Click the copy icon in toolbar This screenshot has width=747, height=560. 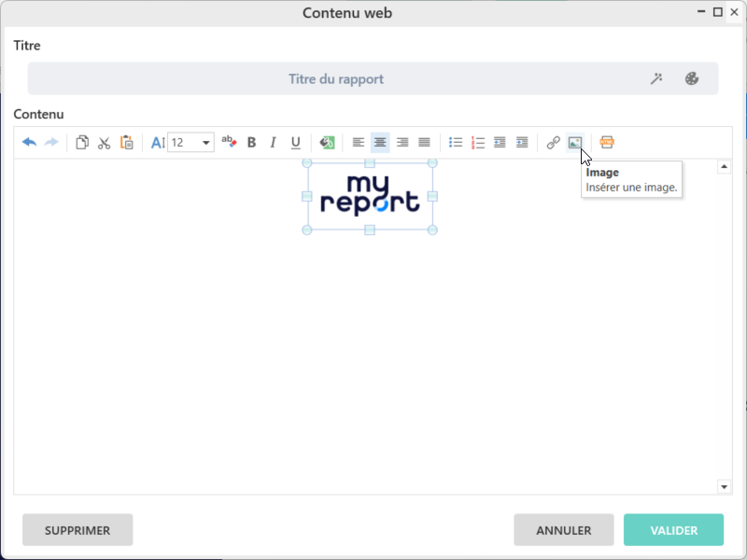(x=82, y=143)
